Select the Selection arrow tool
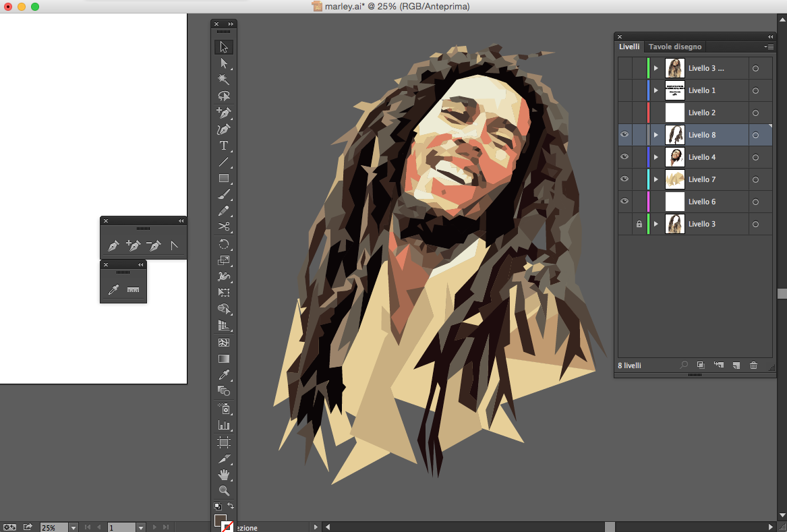 (x=224, y=47)
